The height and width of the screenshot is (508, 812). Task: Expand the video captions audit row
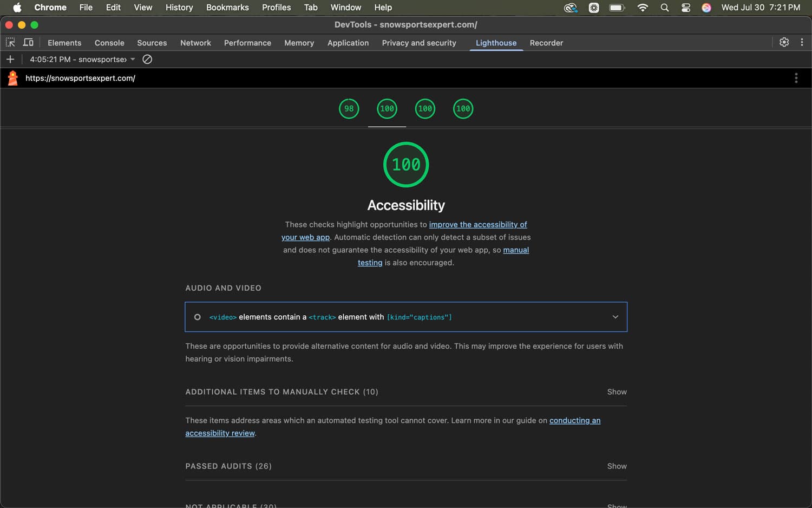tap(615, 316)
